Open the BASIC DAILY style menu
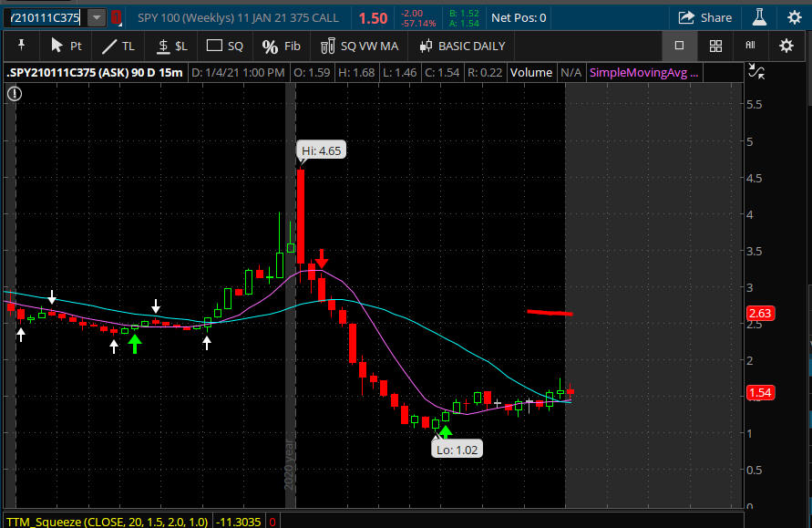The width and height of the screenshot is (812, 528). 462,46
